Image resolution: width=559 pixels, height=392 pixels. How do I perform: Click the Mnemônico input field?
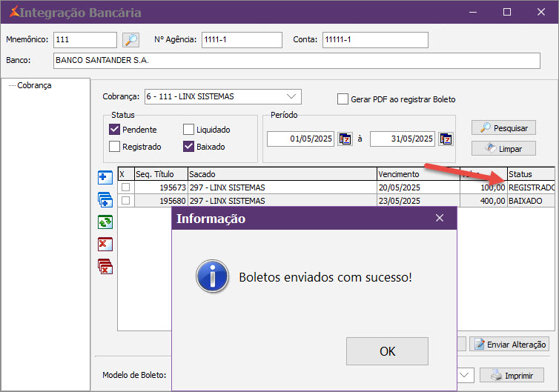(x=85, y=39)
